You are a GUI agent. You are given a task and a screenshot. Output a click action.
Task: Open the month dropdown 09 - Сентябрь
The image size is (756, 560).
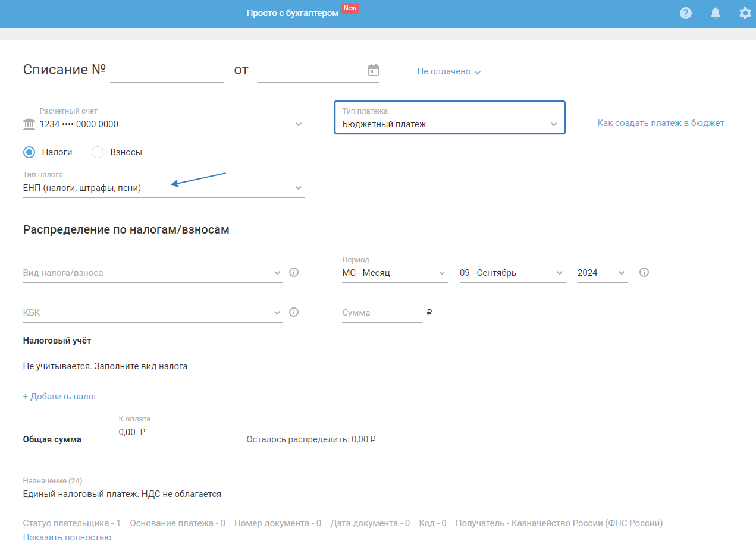[x=512, y=273]
